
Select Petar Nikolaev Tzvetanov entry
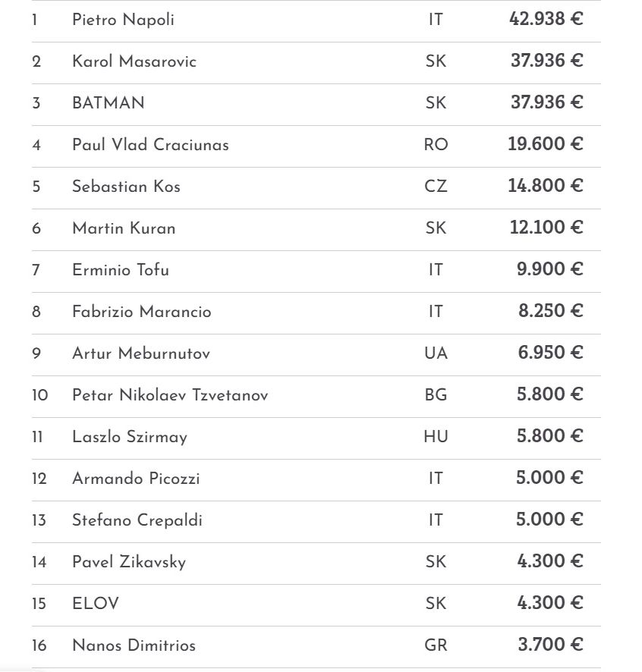(x=170, y=395)
